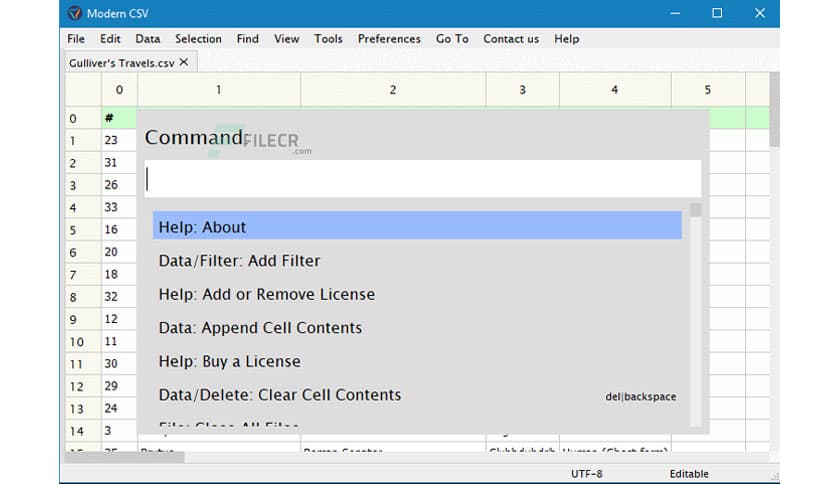Click the Contact us menu item
The image size is (836, 484).
pyautogui.click(x=510, y=39)
